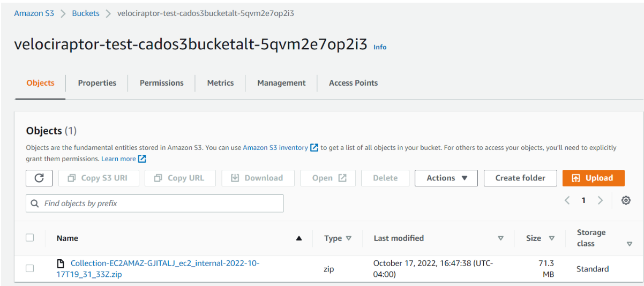
Task: Click the external link icon after Amazon S3 inventory
Action: pyautogui.click(x=314, y=147)
